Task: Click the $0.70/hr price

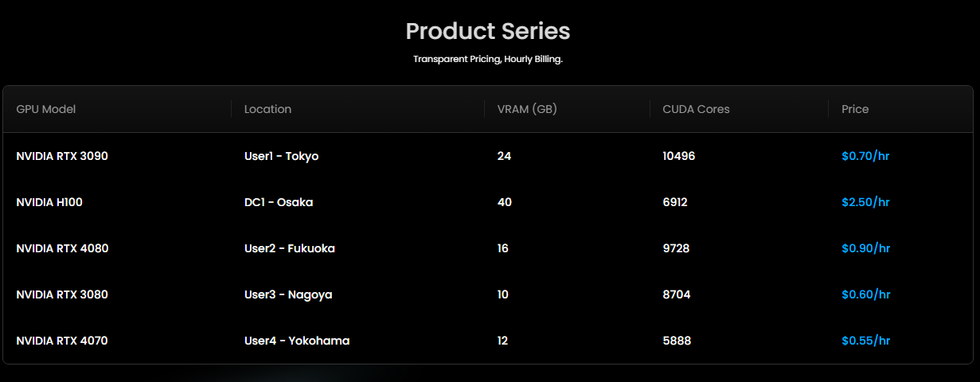Action: point(865,156)
